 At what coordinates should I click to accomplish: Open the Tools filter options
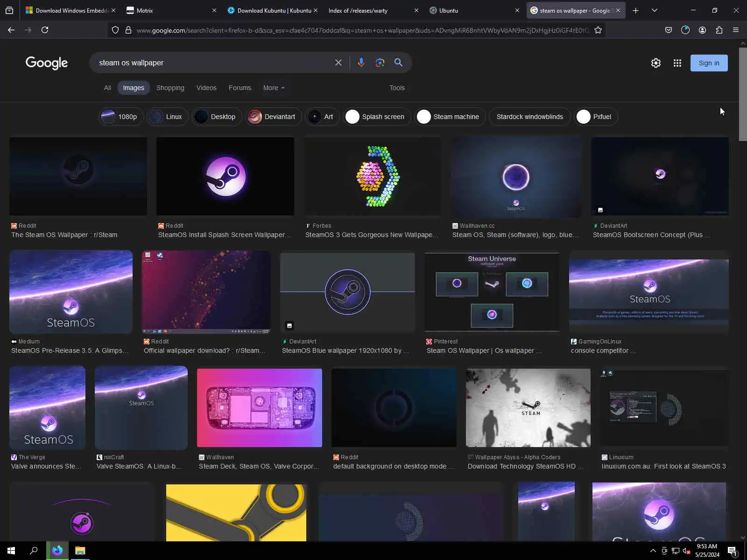point(397,88)
